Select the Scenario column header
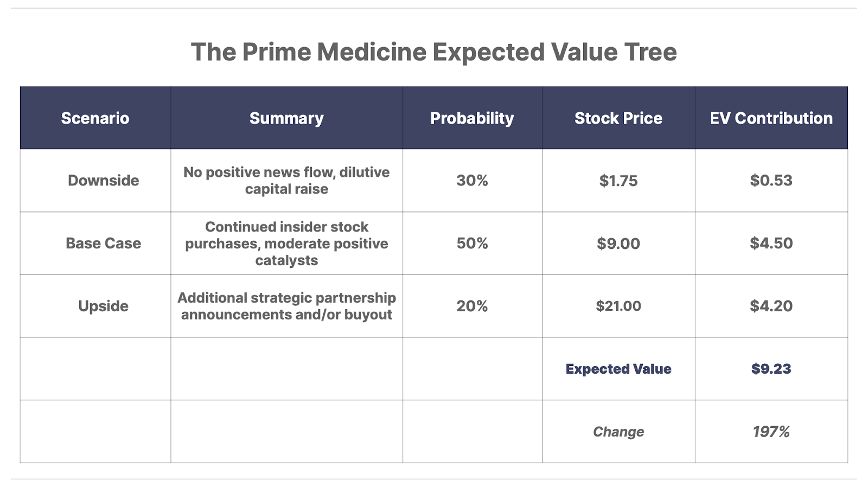Image resolution: width=868 pixels, height=488 pixels. click(95, 118)
